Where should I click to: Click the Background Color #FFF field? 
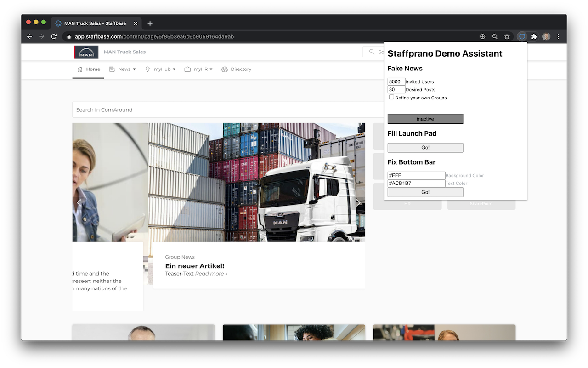click(x=416, y=175)
